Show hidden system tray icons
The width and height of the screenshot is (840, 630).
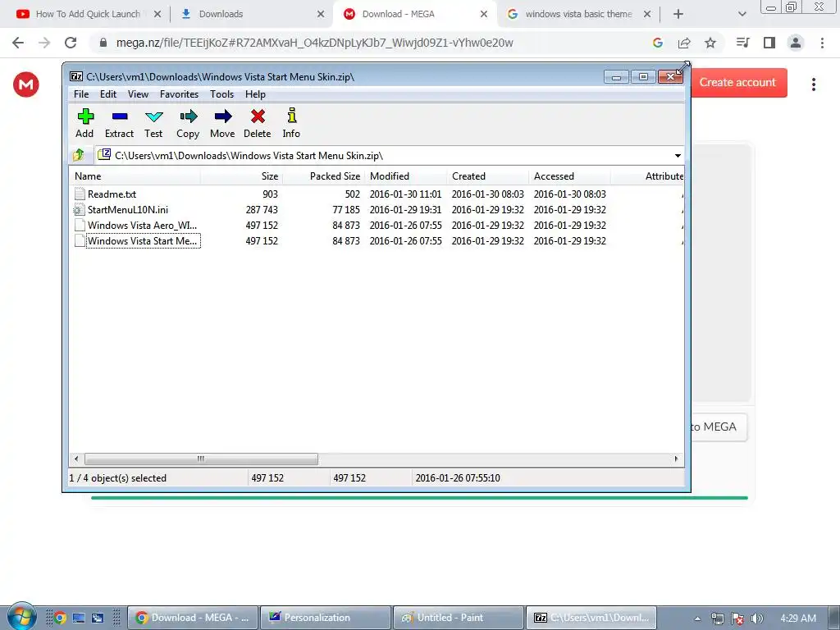pyautogui.click(x=697, y=619)
